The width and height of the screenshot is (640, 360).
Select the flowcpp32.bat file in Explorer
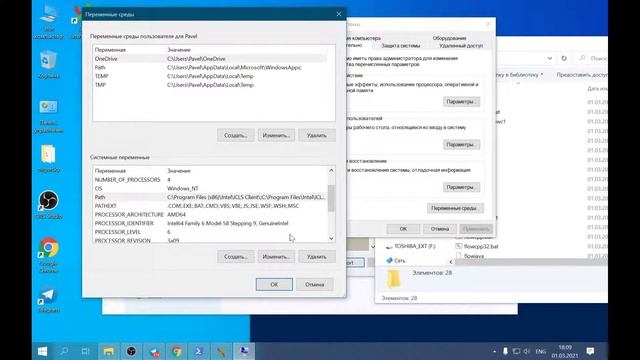coord(477,246)
